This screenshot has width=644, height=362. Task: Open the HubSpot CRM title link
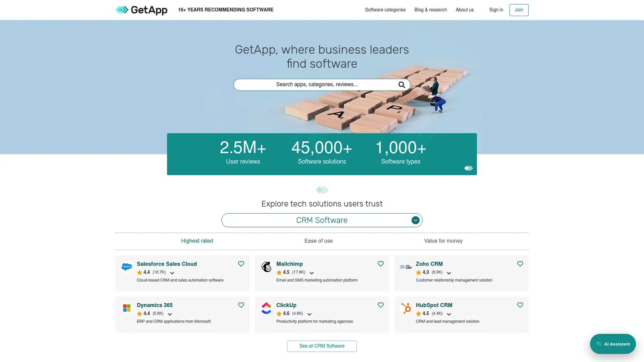tap(434, 305)
